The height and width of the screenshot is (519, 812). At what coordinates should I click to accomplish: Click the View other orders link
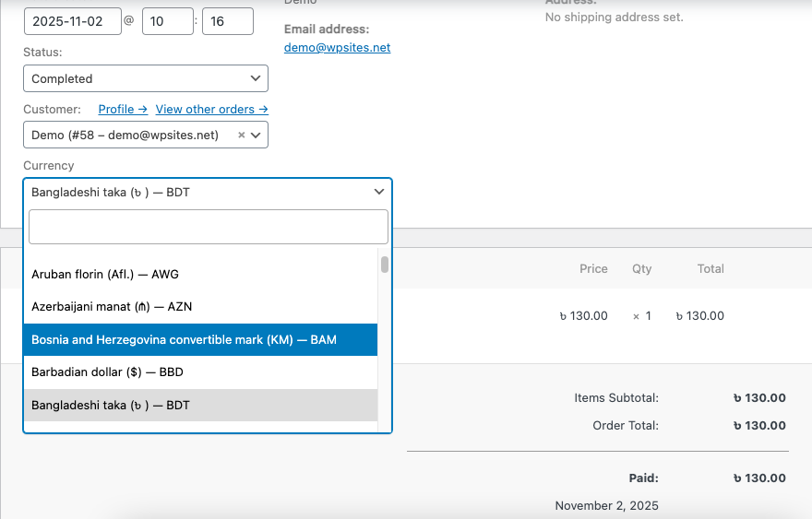[x=211, y=109]
